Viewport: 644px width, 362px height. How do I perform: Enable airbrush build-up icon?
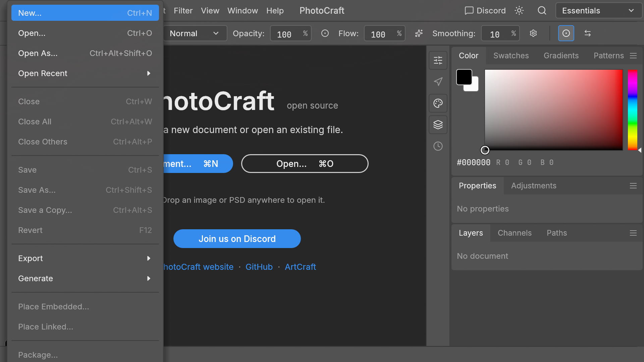(419, 33)
